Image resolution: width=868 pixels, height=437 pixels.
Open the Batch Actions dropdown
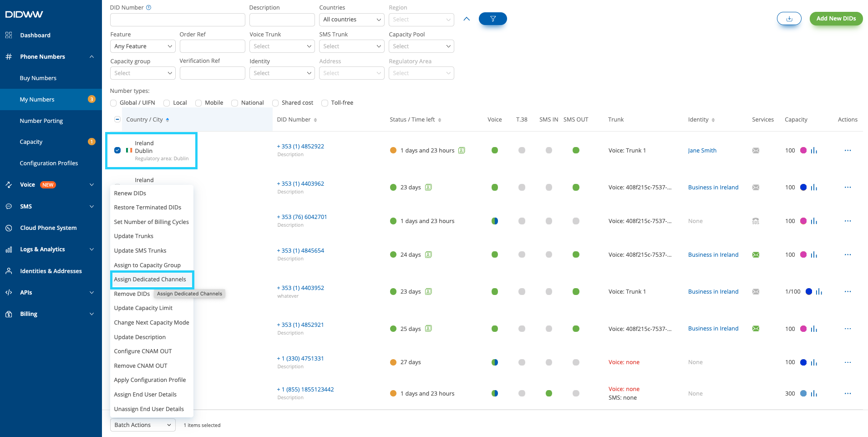click(142, 425)
